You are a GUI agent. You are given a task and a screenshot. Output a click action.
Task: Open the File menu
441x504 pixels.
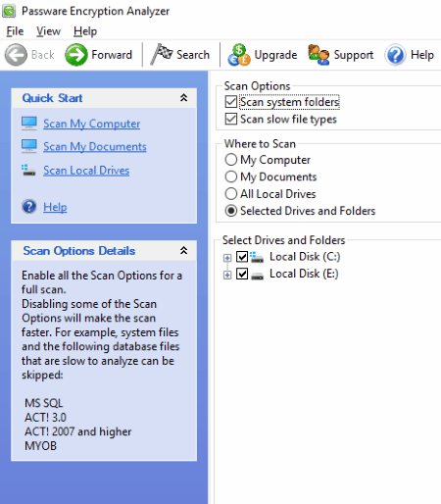pyautogui.click(x=15, y=31)
